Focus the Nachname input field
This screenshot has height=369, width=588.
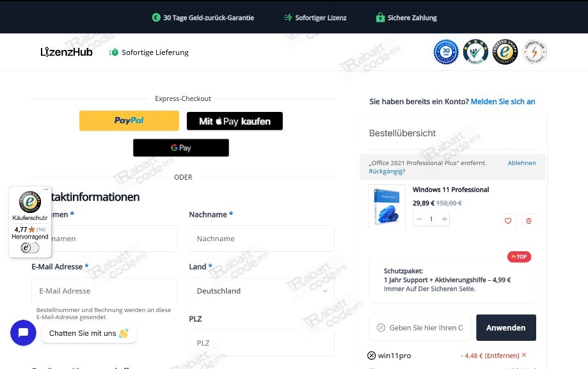pyautogui.click(x=262, y=239)
